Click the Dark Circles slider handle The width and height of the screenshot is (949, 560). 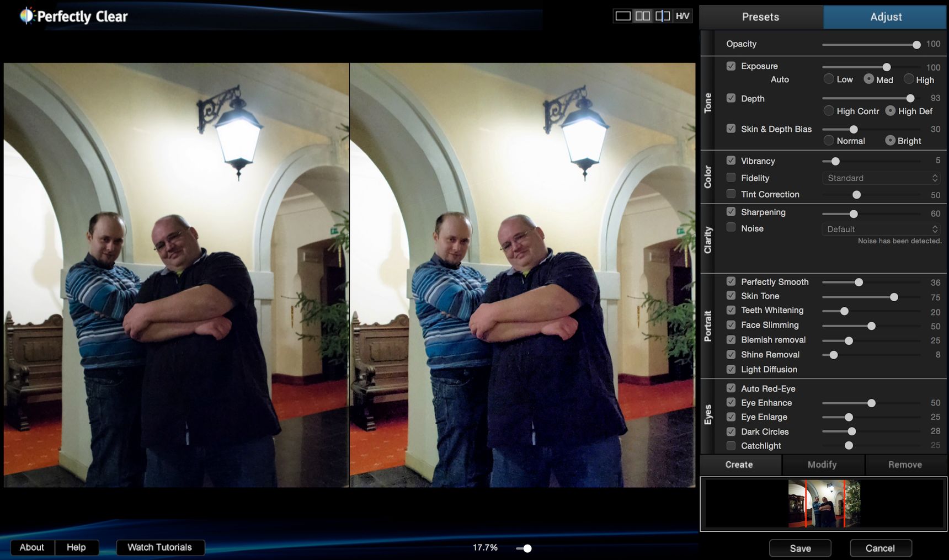click(x=851, y=431)
